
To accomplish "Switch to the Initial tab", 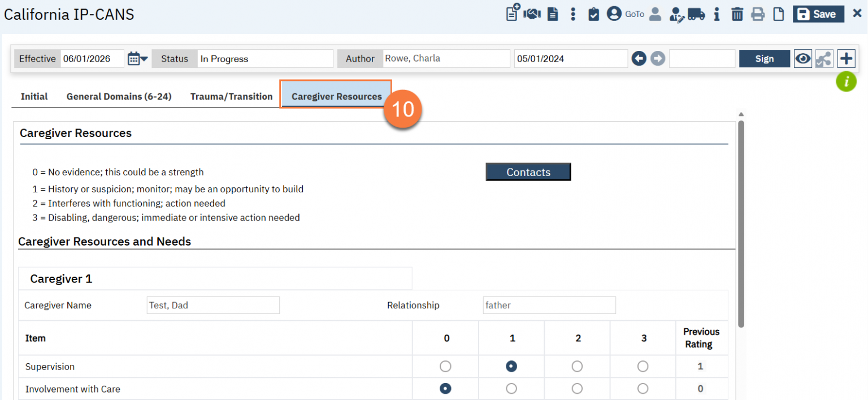I will pos(34,97).
